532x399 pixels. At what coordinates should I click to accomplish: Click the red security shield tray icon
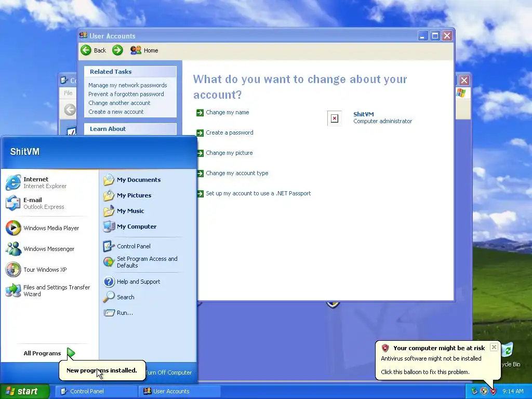pos(494,391)
